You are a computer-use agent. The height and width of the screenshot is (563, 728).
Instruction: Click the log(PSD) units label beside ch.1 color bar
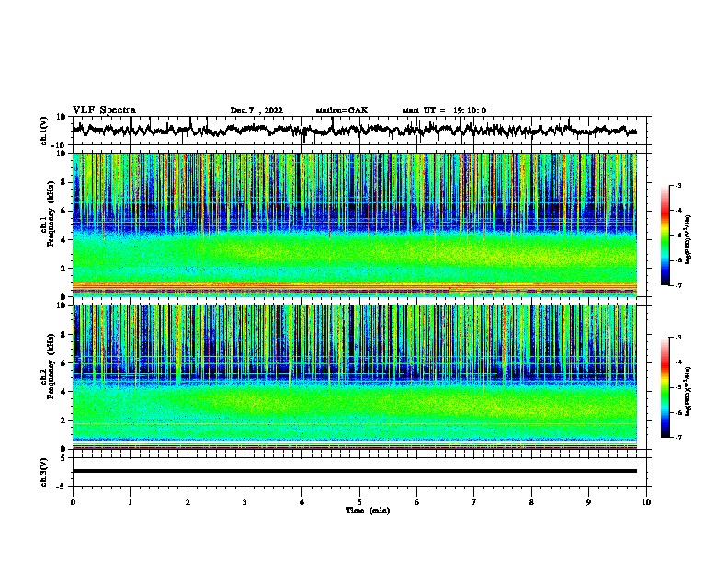(x=688, y=239)
